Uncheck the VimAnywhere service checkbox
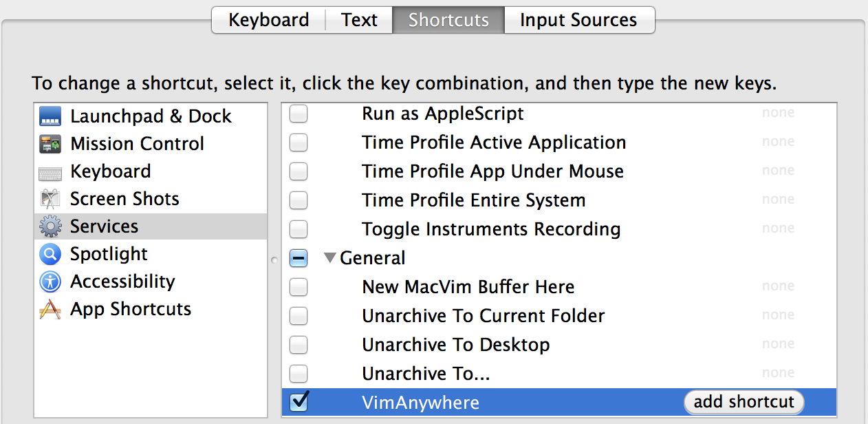Screen dimensions: 868x424 coord(299,401)
